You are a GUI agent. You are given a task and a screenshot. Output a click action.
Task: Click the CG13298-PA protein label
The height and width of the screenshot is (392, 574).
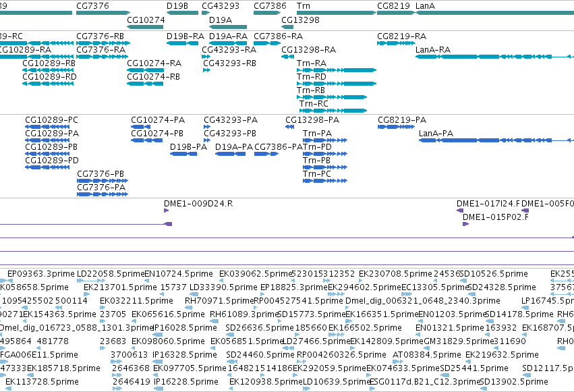[x=312, y=120]
